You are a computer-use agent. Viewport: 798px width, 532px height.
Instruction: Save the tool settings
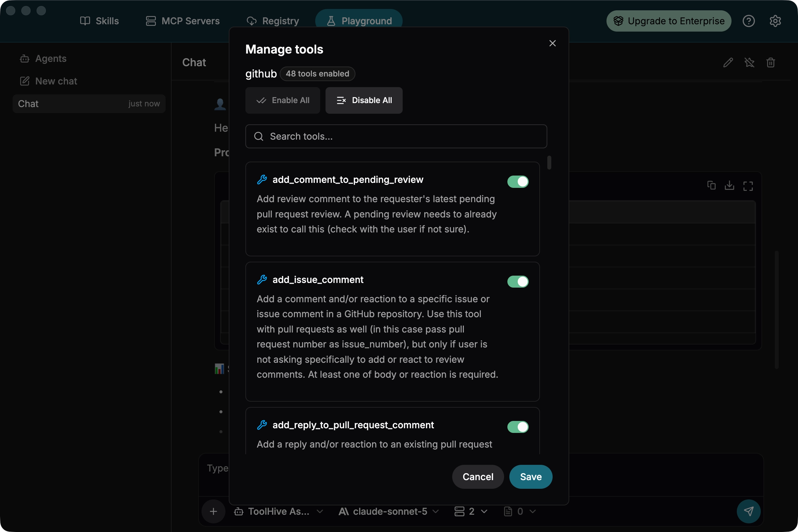pos(531,476)
